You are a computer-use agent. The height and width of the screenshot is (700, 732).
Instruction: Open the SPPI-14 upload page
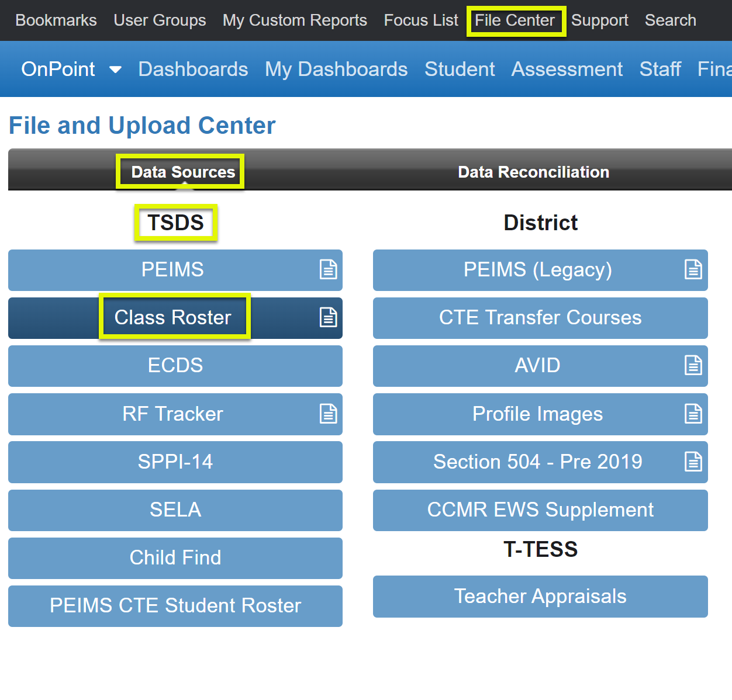point(175,462)
